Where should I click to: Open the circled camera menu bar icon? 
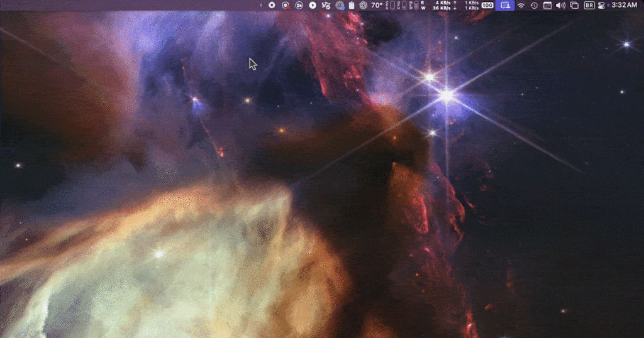tap(299, 5)
